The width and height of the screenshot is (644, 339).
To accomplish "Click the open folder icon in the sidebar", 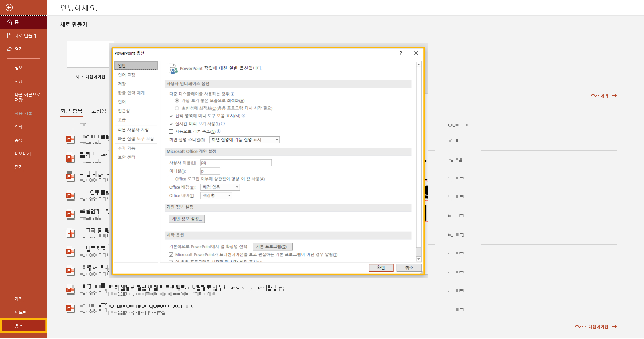I will pos(9,49).
